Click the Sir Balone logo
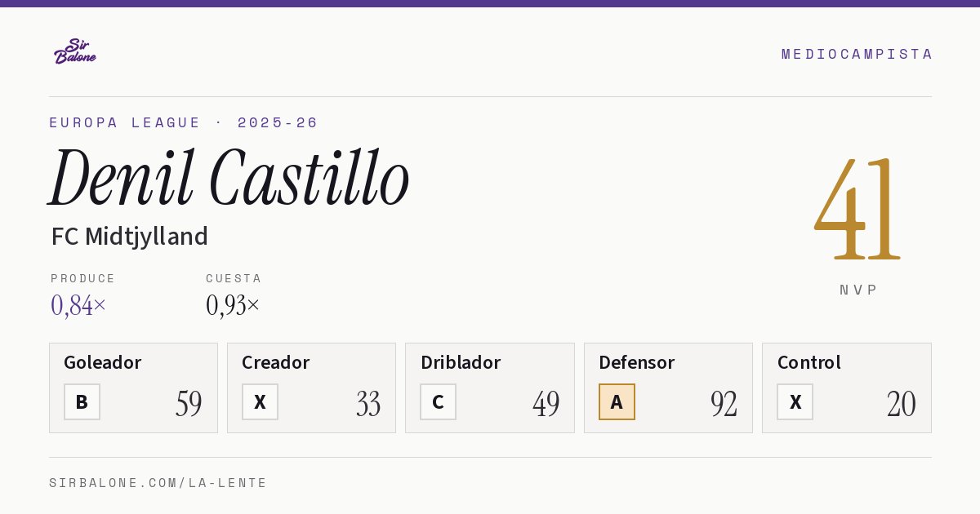 coord(75,51)
